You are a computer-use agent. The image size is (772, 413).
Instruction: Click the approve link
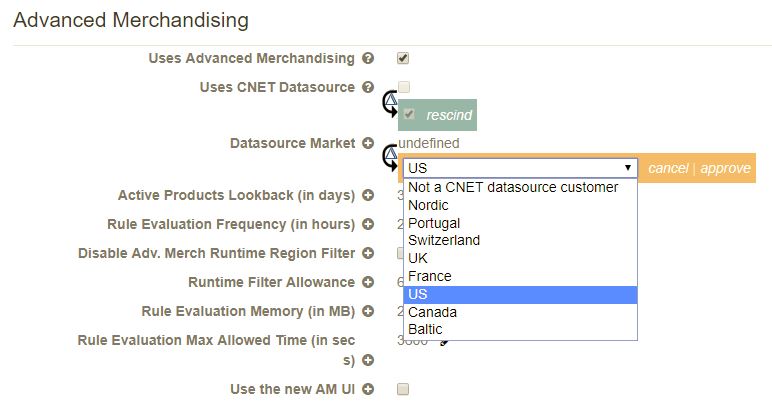[725, 168]
